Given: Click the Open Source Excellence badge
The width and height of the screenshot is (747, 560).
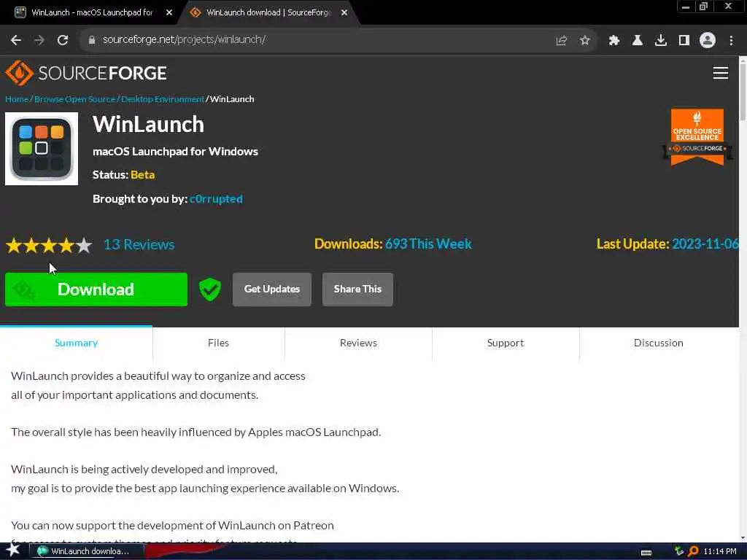Looking at the screenshot, I should (x=697, y=137).
